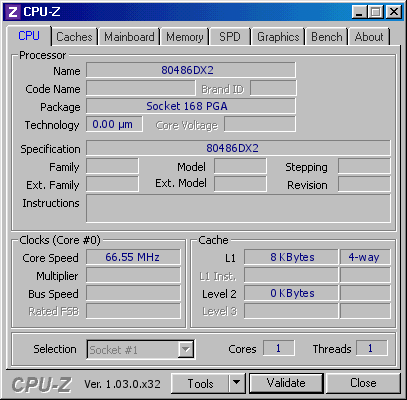
Task: Go to the SPD tab
Action: tap(230, 37)
